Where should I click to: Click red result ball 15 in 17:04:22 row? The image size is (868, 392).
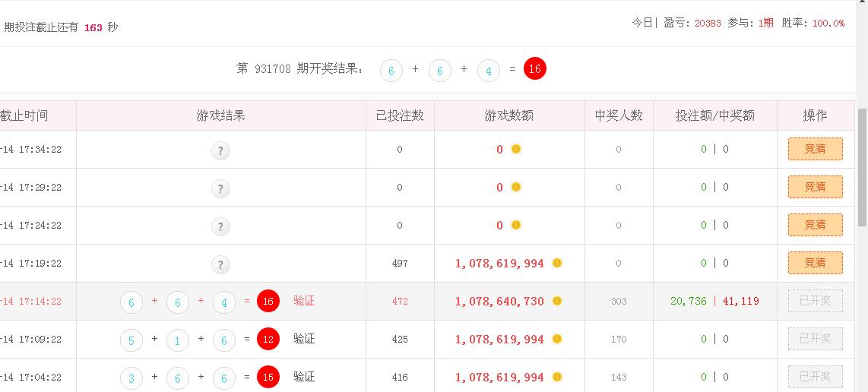(268, 377)
